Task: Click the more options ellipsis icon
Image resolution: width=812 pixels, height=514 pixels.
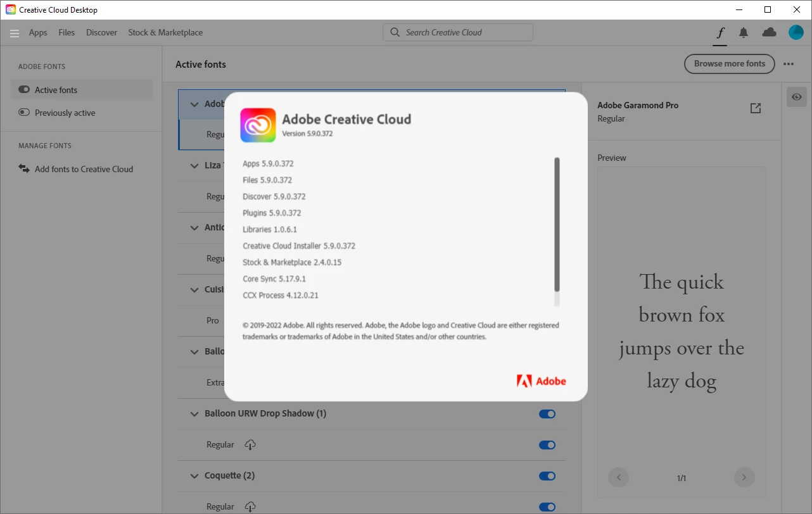Action: coord(789,64)
